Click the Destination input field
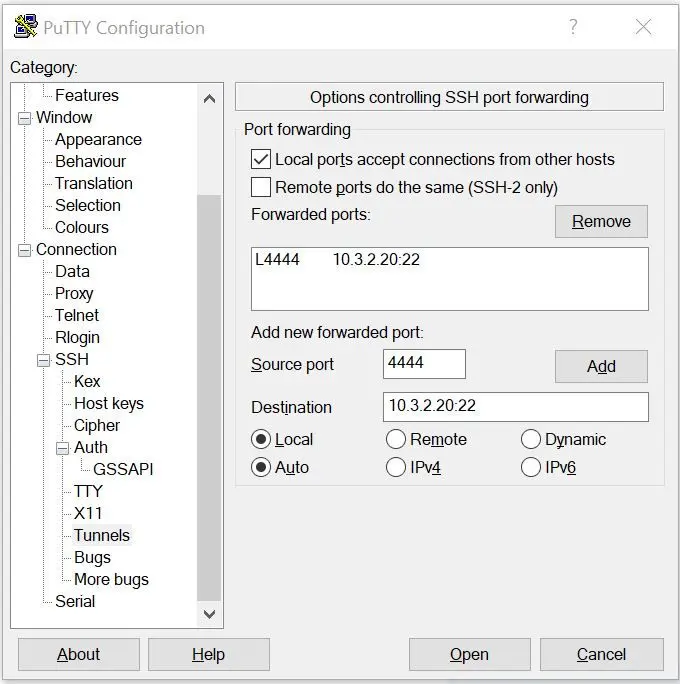The height and width of the screenshot is (684, 680). click(x=516, y=407)
